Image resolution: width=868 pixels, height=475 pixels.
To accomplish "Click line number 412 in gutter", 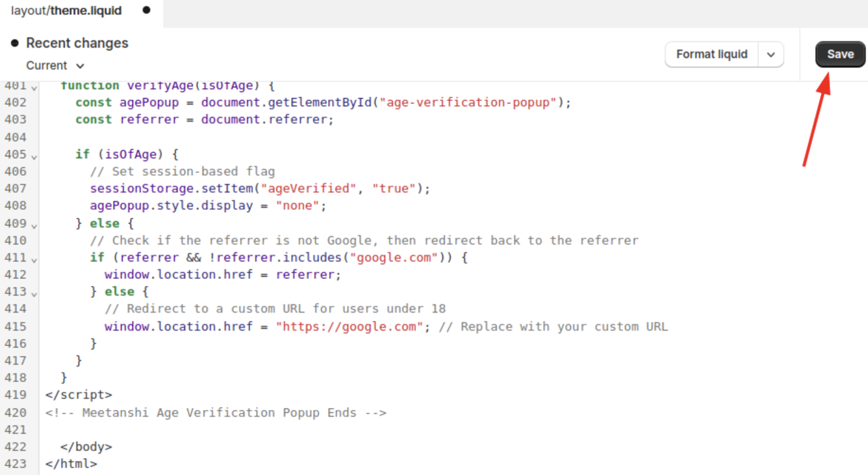I will [15, 275].
